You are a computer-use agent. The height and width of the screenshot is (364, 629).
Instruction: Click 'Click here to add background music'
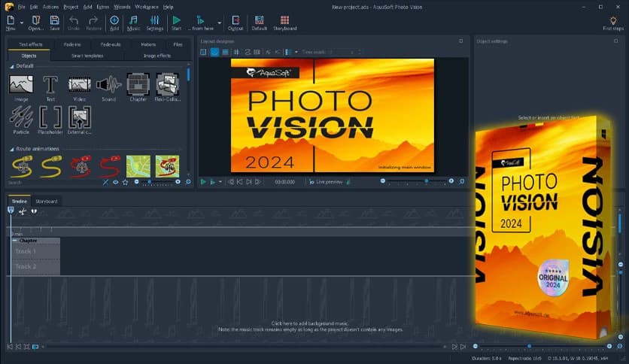click(x=310, y=323)
